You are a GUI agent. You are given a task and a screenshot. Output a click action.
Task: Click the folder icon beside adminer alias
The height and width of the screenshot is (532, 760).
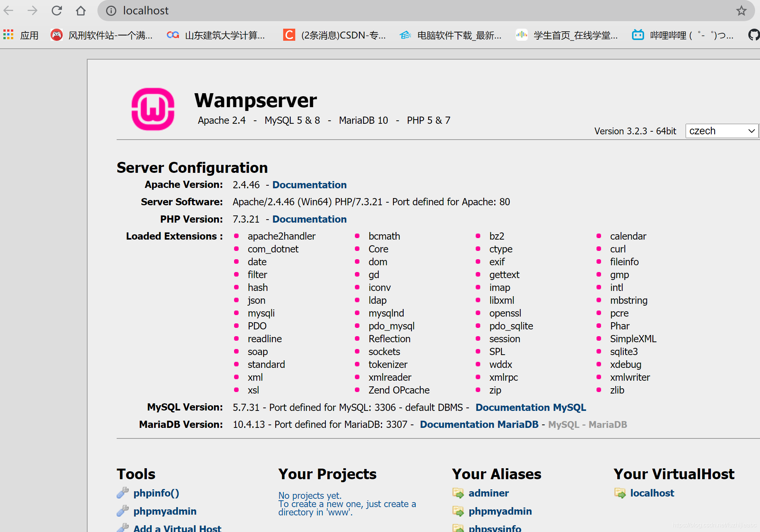458,493
